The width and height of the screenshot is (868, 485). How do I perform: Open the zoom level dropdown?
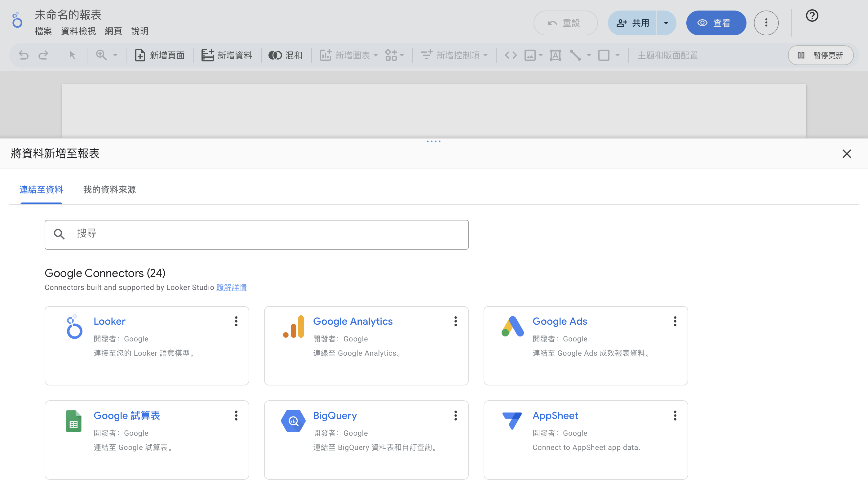pos(115,55)
